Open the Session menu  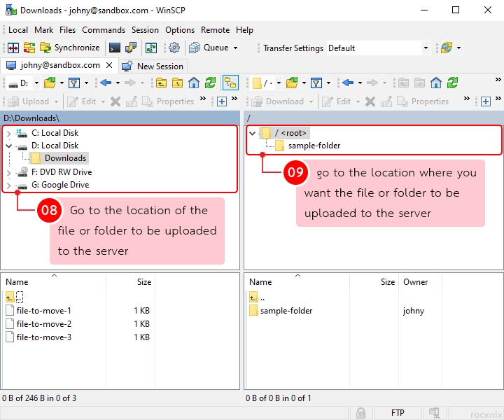(145, 30)
